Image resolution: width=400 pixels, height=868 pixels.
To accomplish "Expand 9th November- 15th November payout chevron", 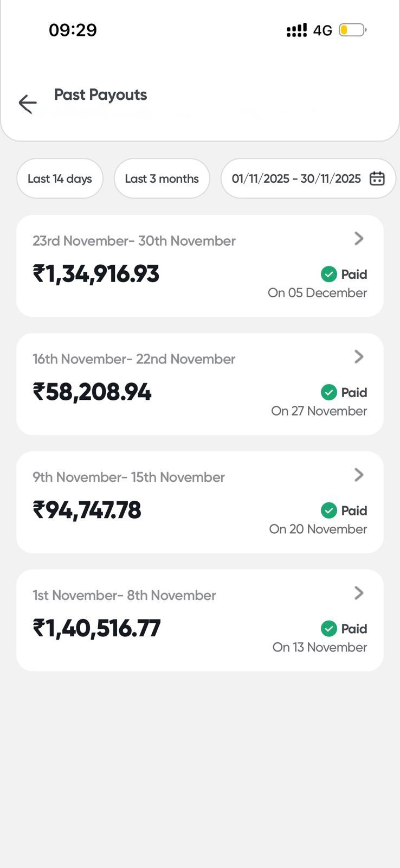I will tap(359, 475).
